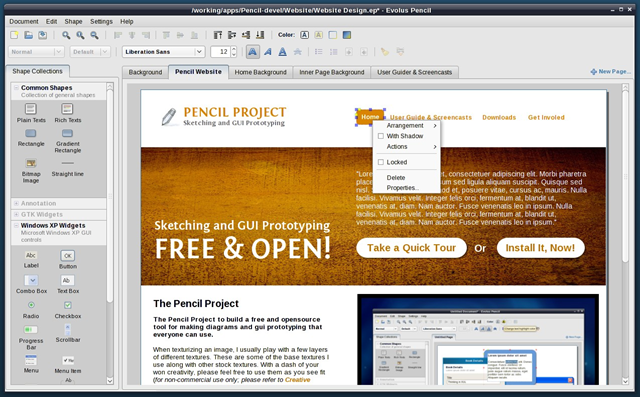Open the Settings menu
Viewport: 640px width, 397px height.
coord(101,22)
